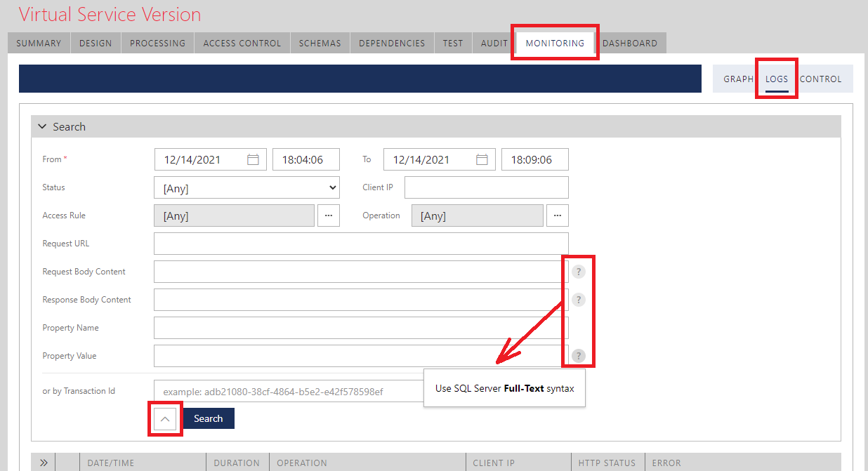Open the From date calendar picker

pos(254,159)
